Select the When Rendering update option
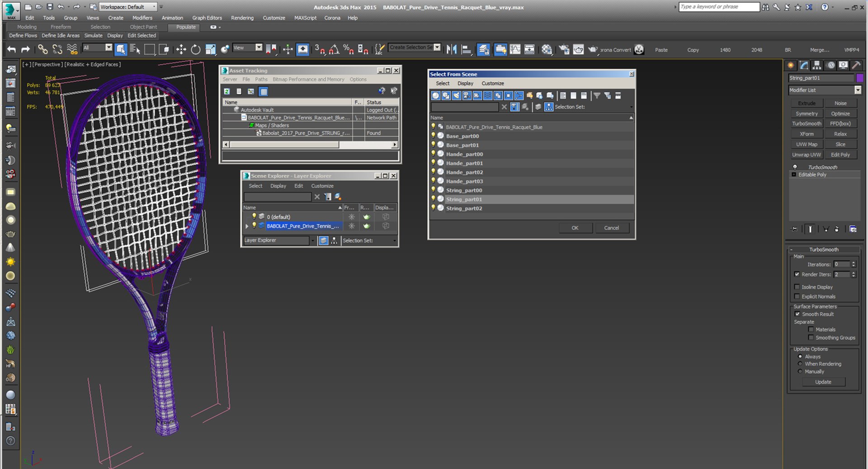The image size is (868, 469). [800, 364]
